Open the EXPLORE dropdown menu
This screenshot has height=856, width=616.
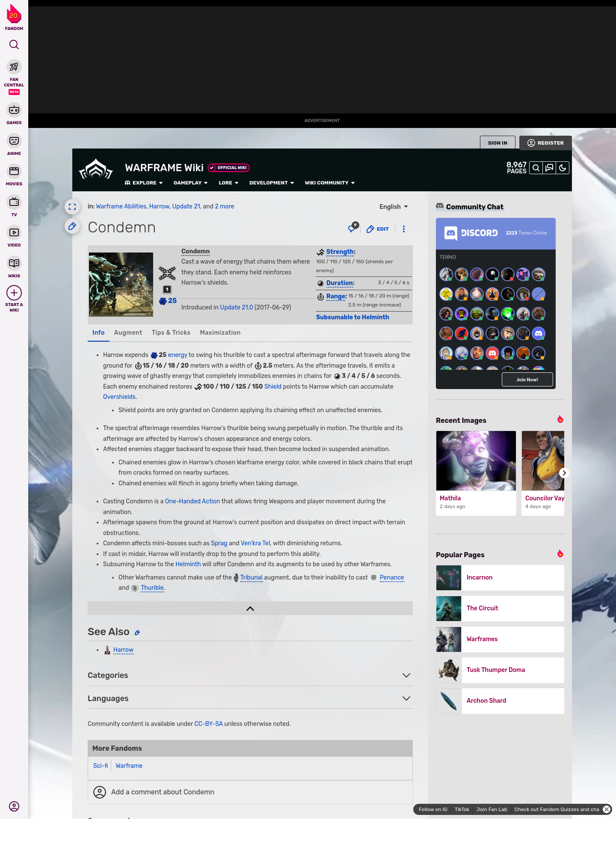pyautogui.click(x=144, y=183)
